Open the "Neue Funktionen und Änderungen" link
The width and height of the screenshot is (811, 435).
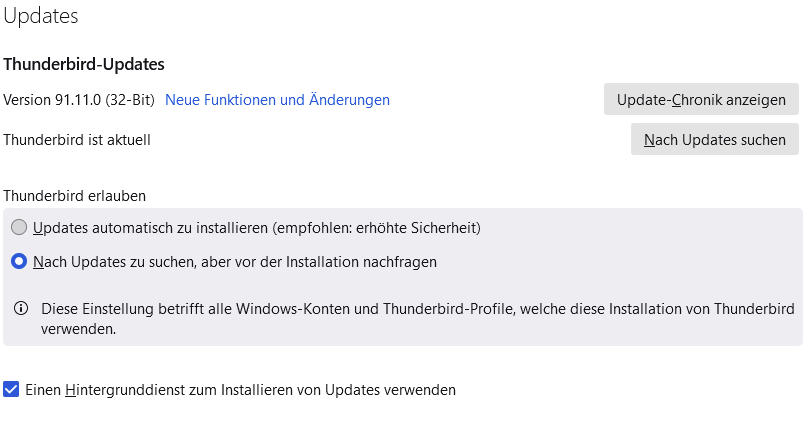[277, 100]
